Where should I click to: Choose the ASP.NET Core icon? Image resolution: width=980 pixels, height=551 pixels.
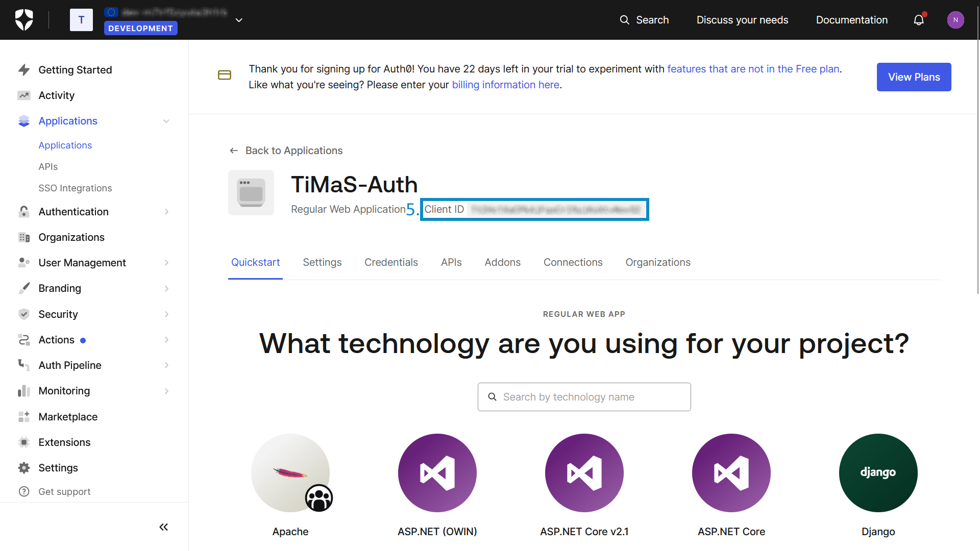[731, 473]
